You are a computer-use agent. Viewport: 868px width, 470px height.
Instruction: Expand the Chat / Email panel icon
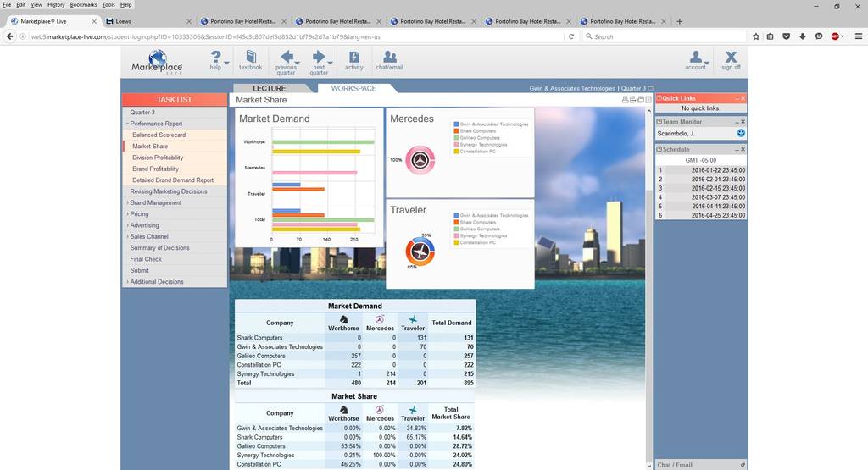(743, 465)
